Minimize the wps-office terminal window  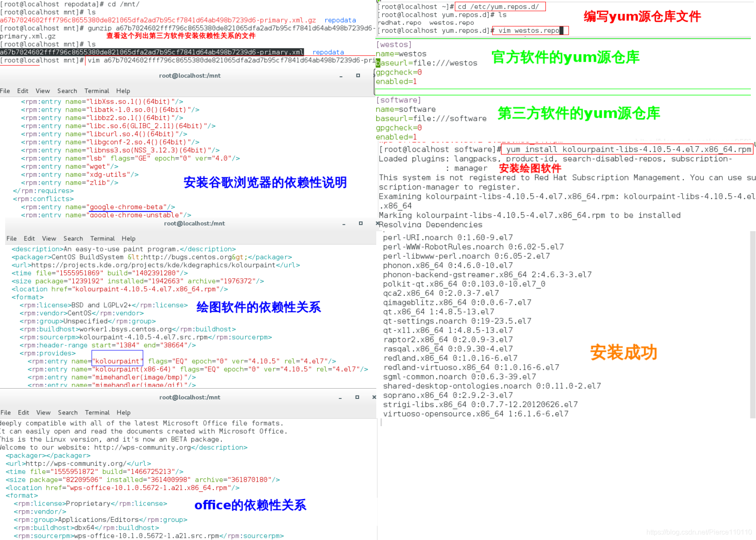point(340,398)
